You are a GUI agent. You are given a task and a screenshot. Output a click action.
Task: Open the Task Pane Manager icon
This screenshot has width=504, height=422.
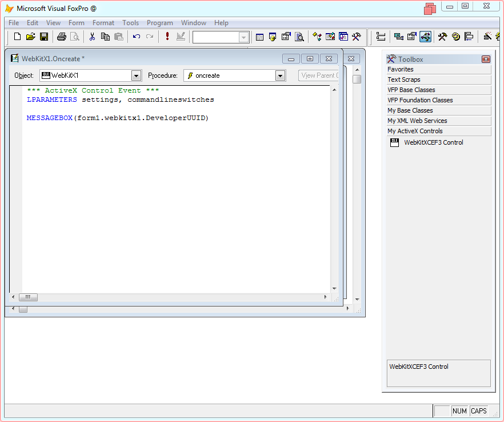pos(343,37)
